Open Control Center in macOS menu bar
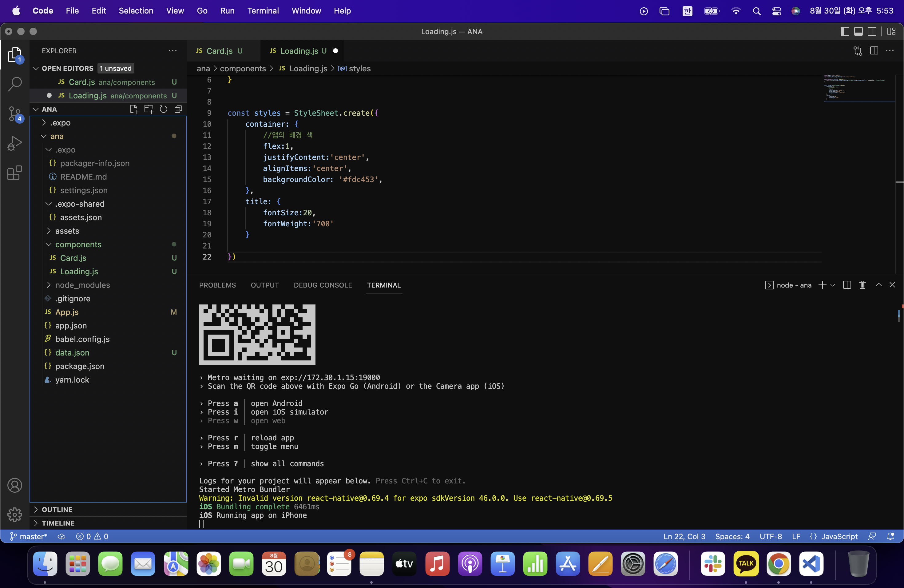This screenshot has width=904, height=588. click(776, 11)
